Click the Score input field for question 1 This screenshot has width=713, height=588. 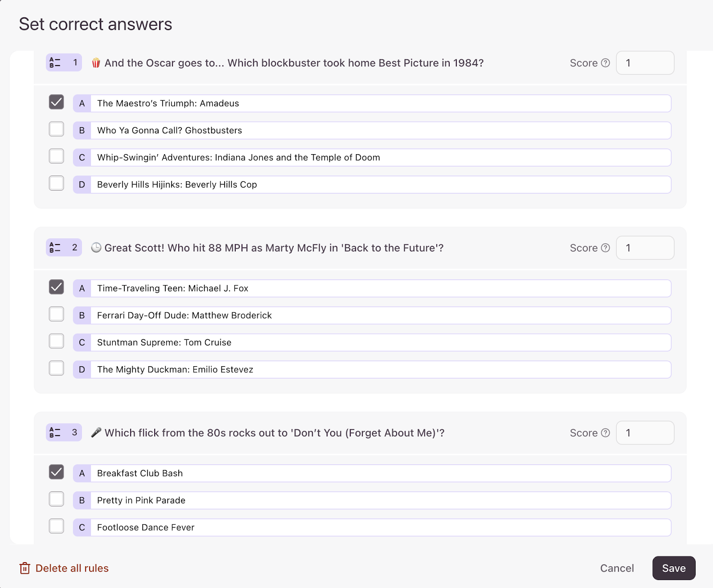coord(645,63)
